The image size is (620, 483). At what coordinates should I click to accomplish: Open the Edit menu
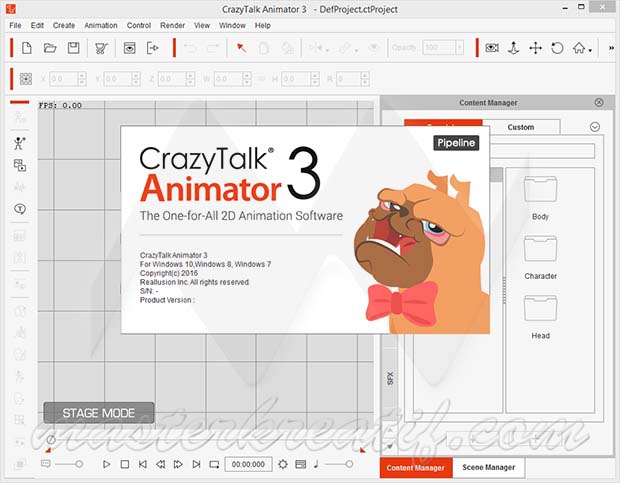(x=37, y=25)
